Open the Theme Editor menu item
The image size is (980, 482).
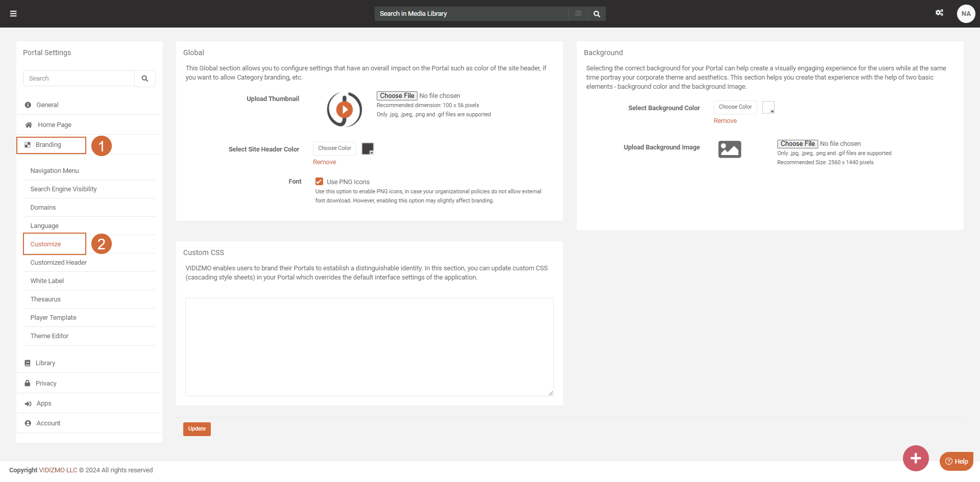pyautogui.click(x=50, y=336)
